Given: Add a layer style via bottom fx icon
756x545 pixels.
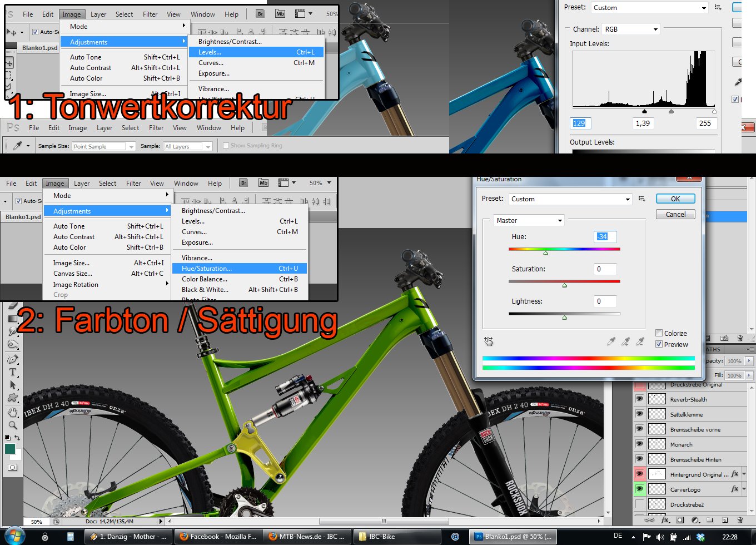Looking at the screenshot, I should click(665, 521).
